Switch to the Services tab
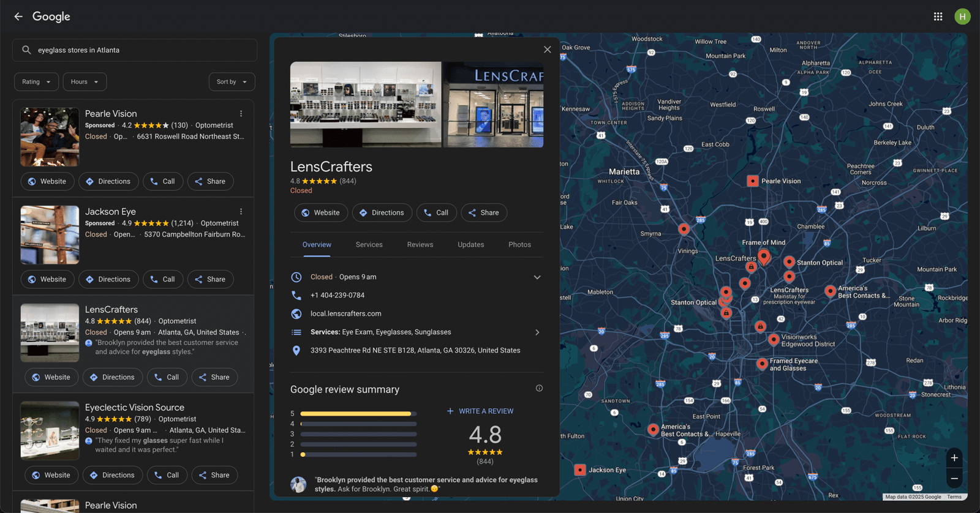Viewport: 980px width, 513px height. coord(369,245)
